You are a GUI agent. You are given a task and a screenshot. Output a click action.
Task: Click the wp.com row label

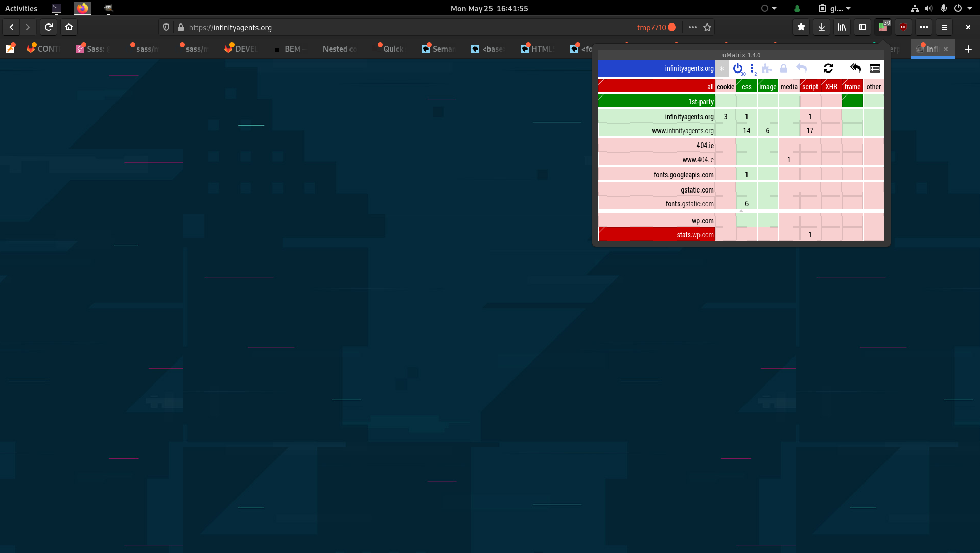click(657, 221)
